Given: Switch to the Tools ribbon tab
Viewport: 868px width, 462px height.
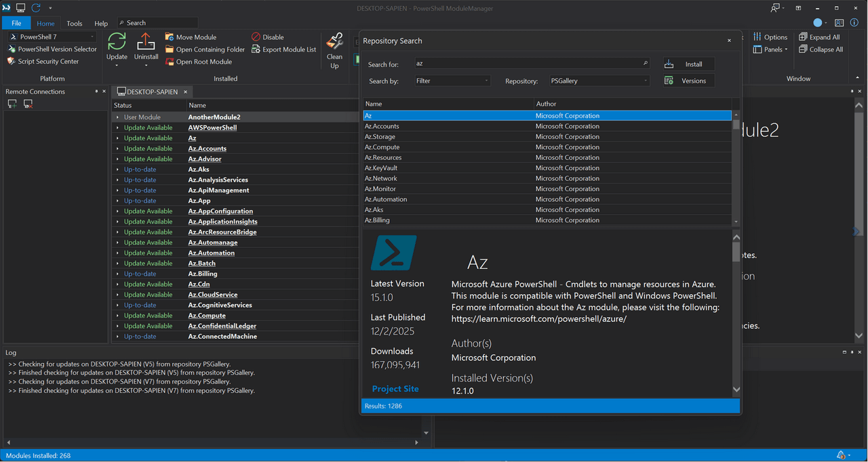Looking at the screenshot, I should pos(75,23).
